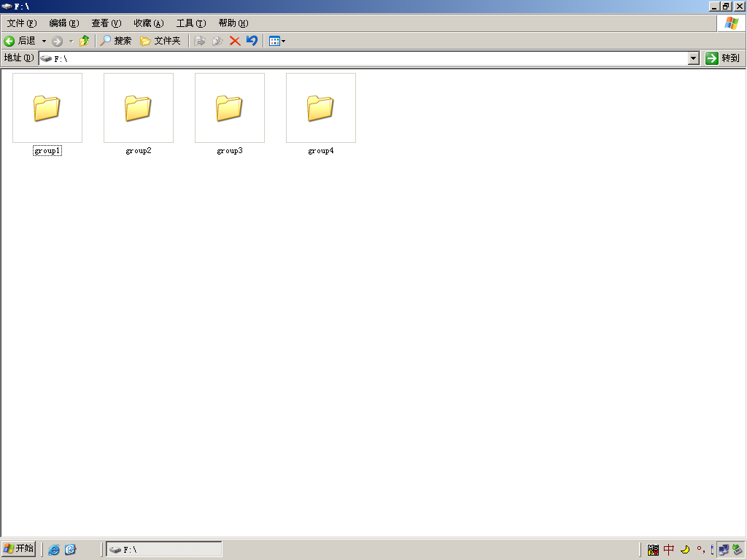Image resolution: width=747 pixels, height=560 pixels.
Task: Click the Copy To toolbar icon
Action: point(217,41)
